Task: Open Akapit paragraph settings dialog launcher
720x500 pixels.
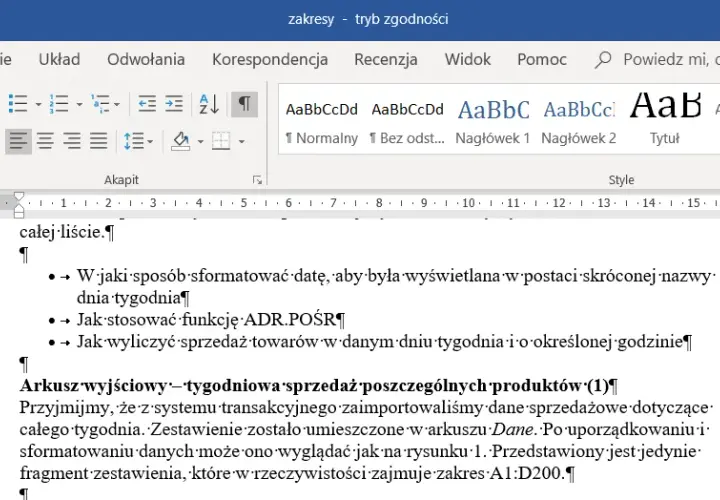Action: pos(257,180)
